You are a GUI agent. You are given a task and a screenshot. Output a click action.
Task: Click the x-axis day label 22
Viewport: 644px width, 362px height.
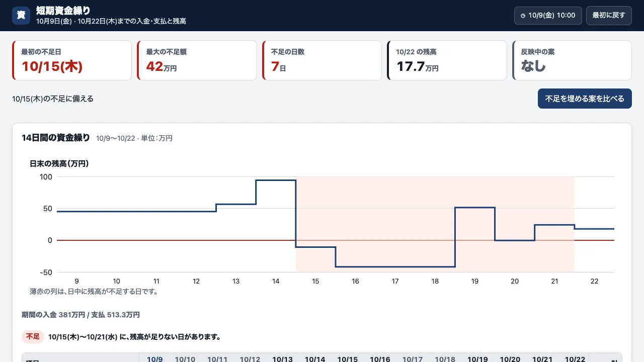tap(594, 282)
